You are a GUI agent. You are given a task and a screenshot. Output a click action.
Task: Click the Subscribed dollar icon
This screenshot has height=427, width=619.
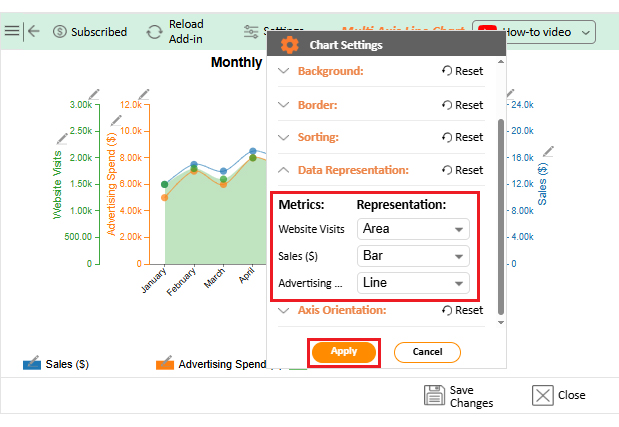[60, 32]
